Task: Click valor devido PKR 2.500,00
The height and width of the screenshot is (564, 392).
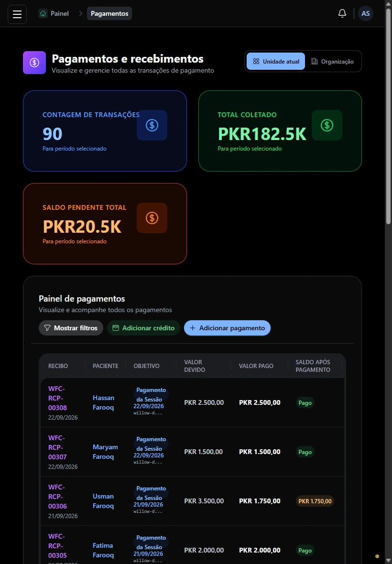Action: click(204, 402)
